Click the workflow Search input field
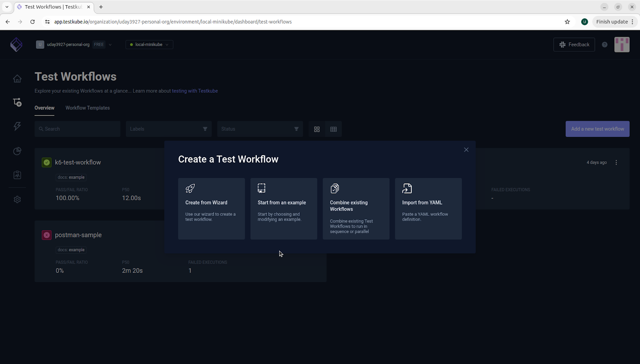The height and width of the screenshot is (364, 640). (77, 129)
